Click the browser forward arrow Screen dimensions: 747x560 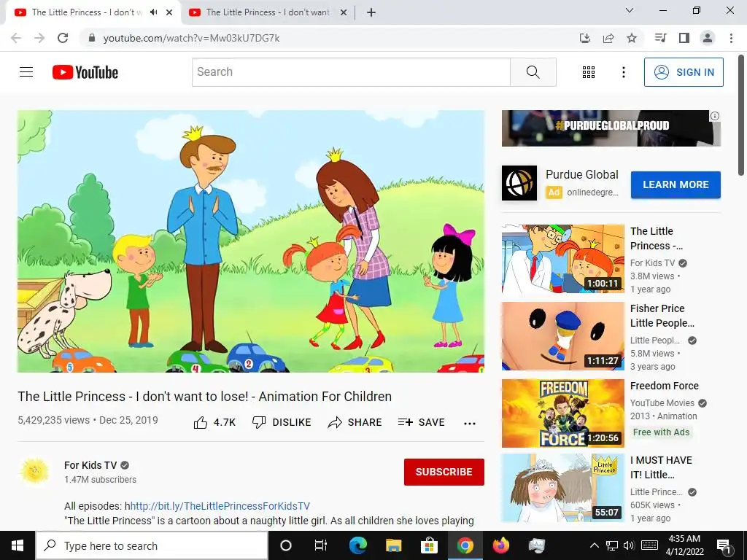pyautogui.click(x=39, y=38)
